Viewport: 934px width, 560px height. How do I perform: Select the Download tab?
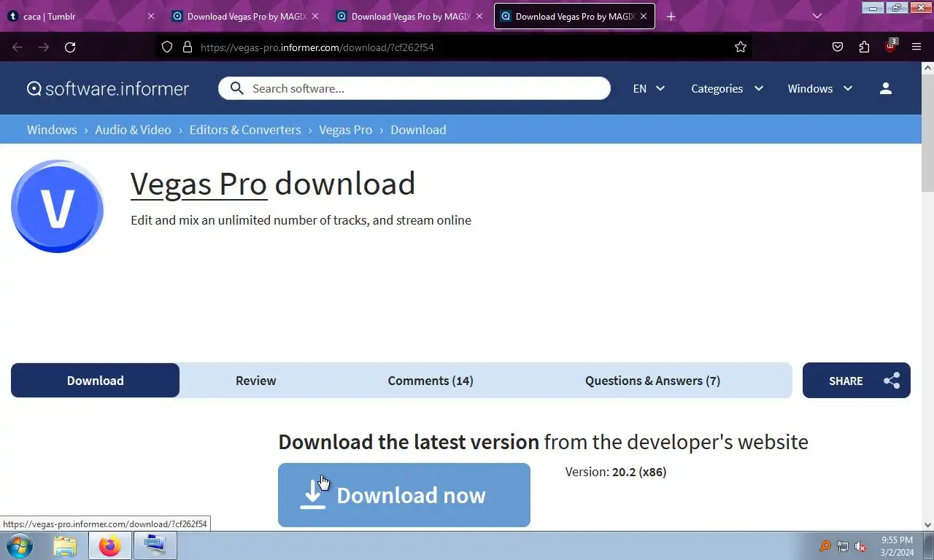tap(95, 381)
